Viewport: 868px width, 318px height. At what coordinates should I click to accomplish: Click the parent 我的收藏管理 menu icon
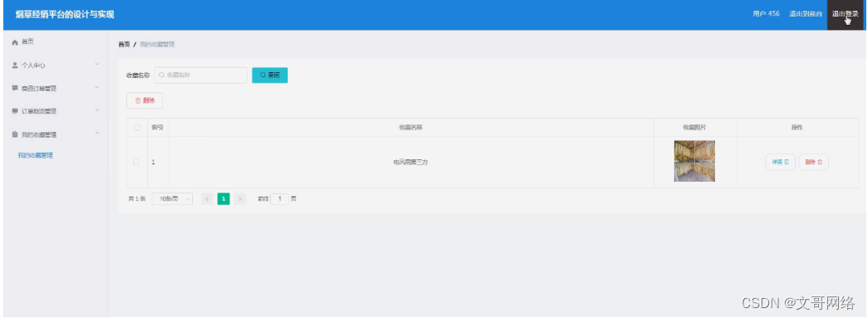[x=15, y=135]
